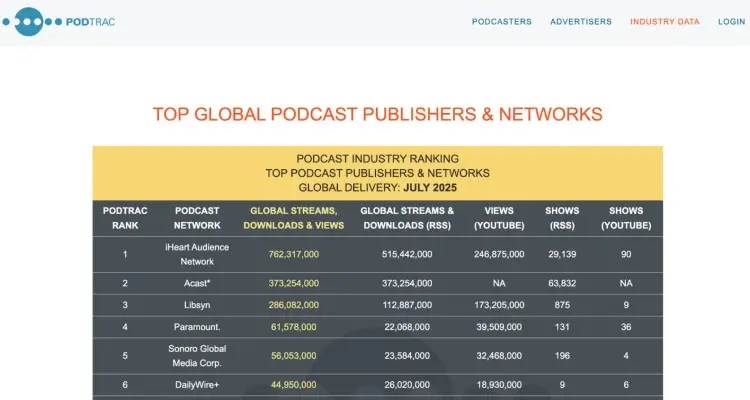This screenshot has width=750, height=400.
Task: Click the Login link
Action: (731, 22)
